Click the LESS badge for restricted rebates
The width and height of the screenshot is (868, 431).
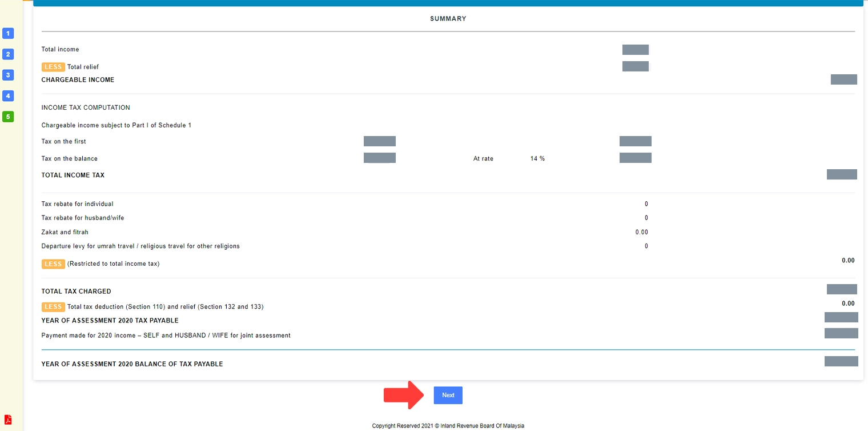point(53,264)
